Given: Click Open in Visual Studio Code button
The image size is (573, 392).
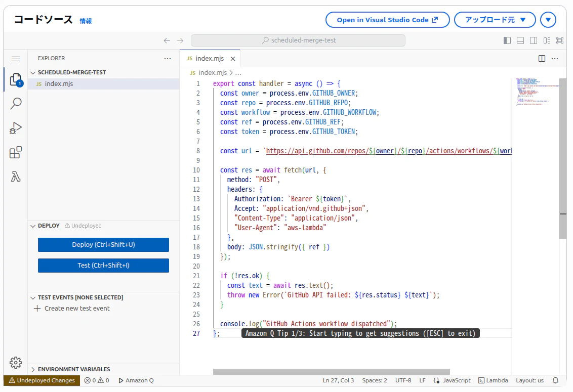Looking at the screenshot, I should point(387,20).
